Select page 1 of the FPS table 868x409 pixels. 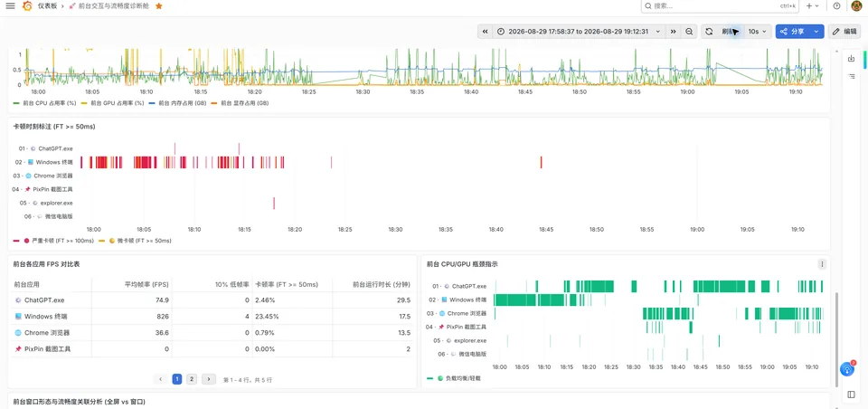[177, 379]
